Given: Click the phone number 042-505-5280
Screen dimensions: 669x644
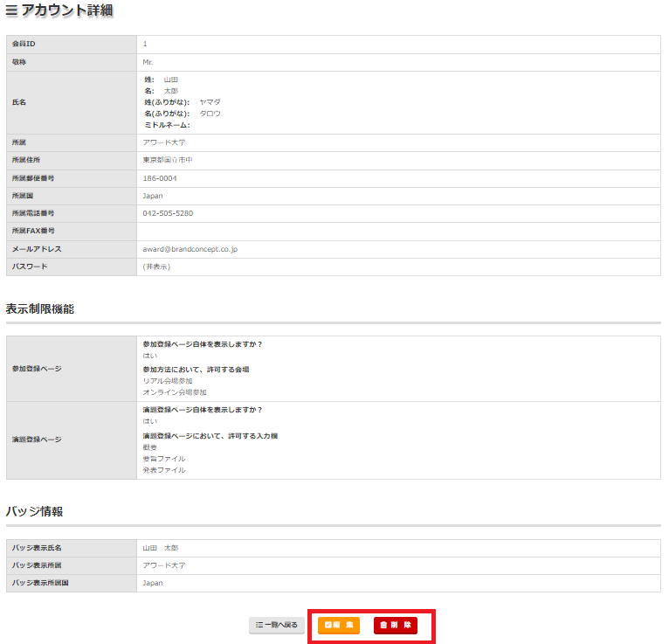Looking at the screenshot, I should click(168, 213).
